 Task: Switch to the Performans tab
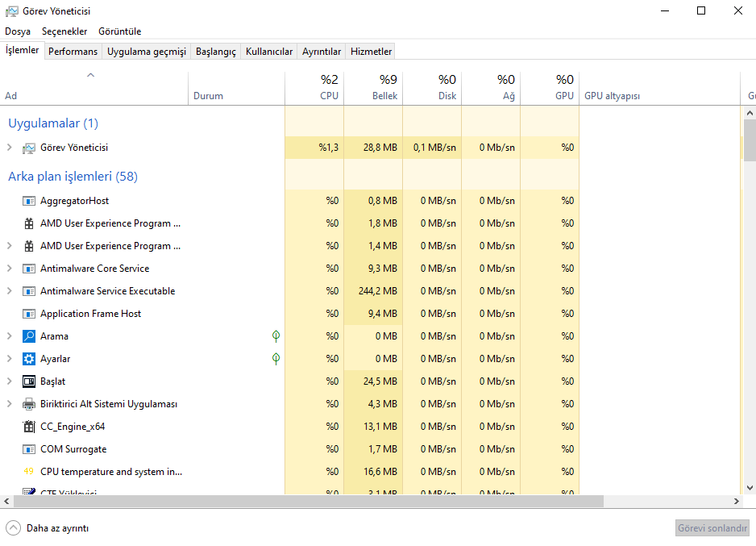pos(73,52)
